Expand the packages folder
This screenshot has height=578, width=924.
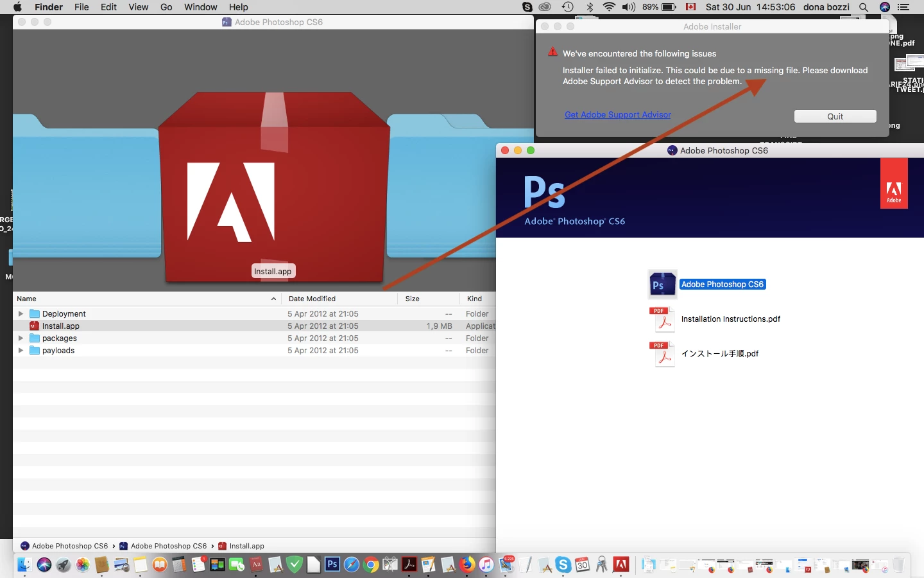(x=21, y=338)
